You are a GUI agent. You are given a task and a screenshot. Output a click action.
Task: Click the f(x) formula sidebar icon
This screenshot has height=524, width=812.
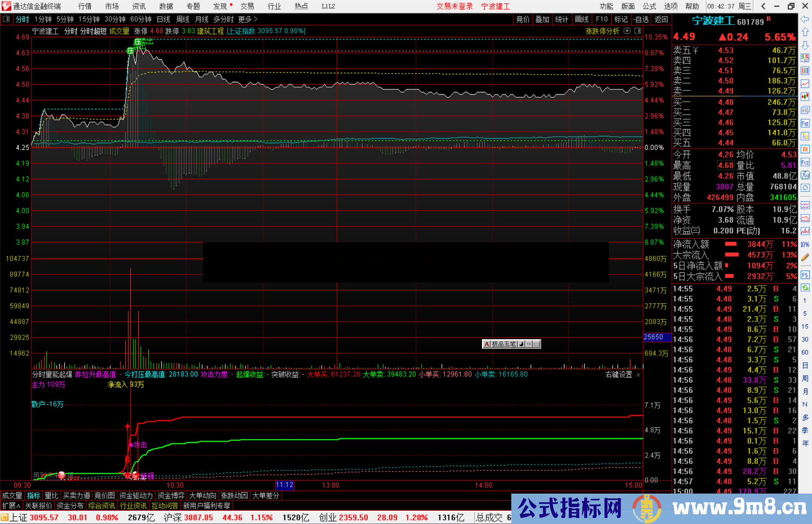tap(805, 175)
